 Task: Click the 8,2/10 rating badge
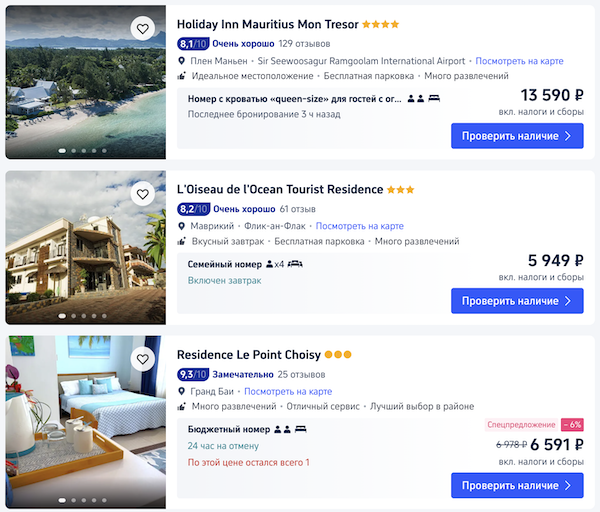193,209
